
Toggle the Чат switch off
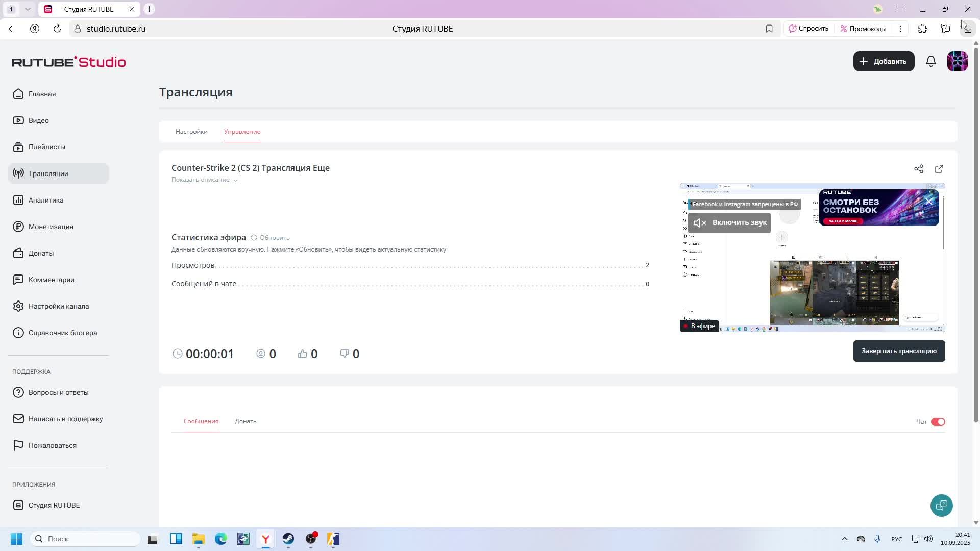[938, 422]
